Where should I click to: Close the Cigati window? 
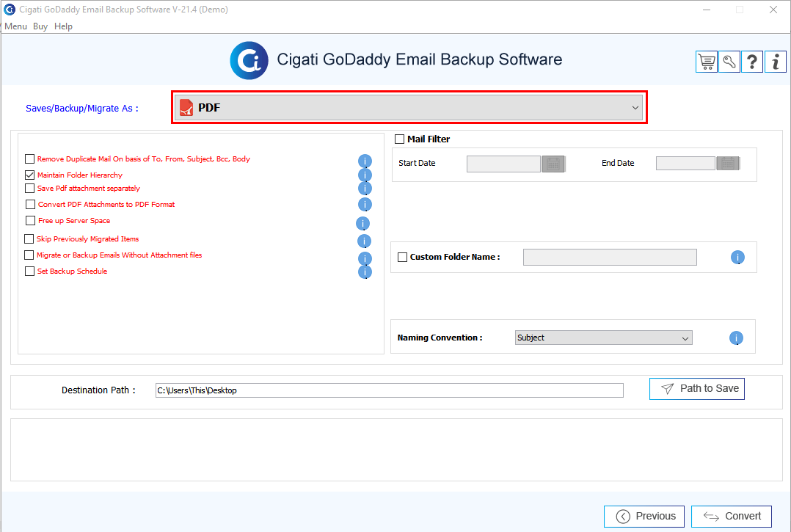[x=773, y=10]
